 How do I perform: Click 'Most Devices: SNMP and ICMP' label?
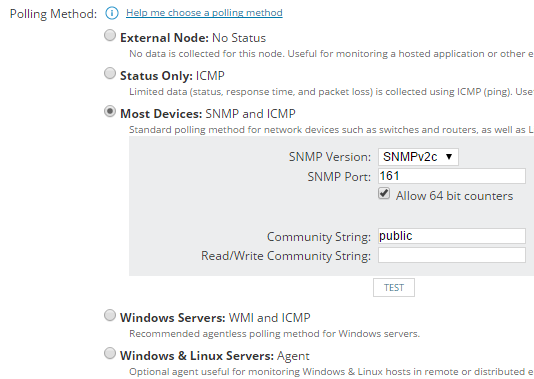208,114
